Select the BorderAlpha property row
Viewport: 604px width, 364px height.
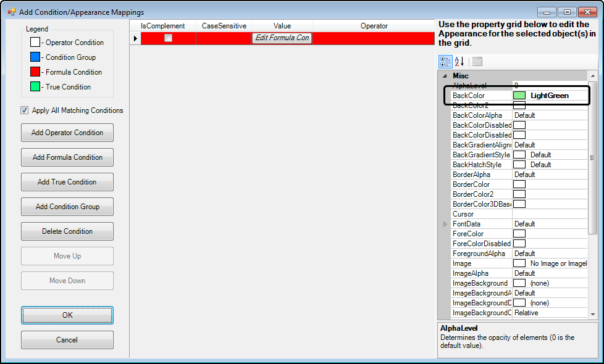[519, 175]
